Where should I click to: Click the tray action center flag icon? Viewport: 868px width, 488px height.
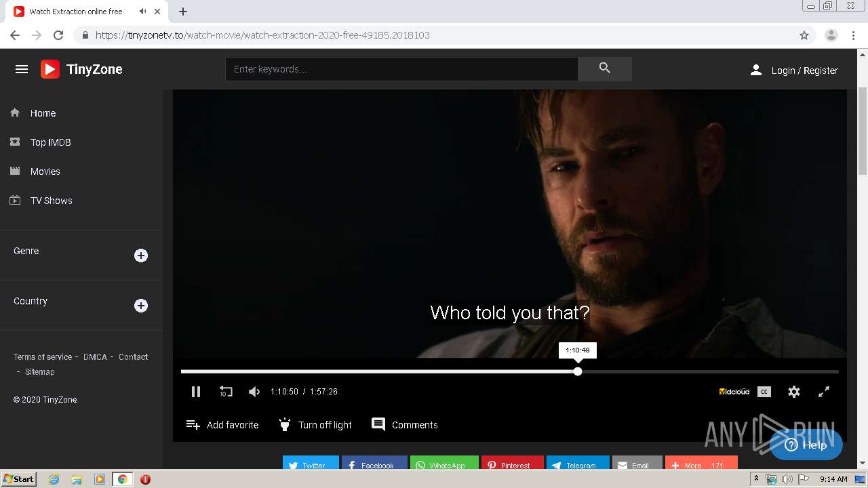[803, 479]
